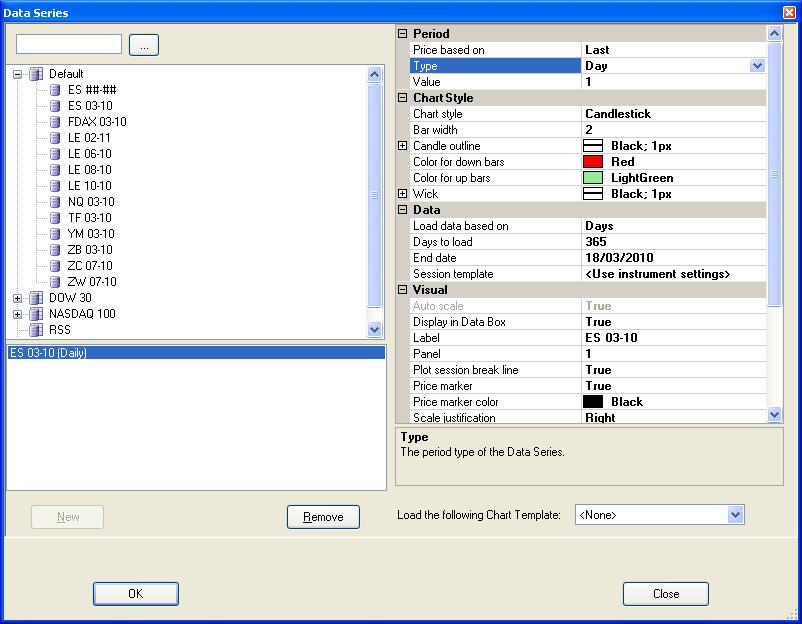Click the instrument icon beside ZC 07-10
Image resolution: width=802 pixels, height=624 pixels.
55,266
